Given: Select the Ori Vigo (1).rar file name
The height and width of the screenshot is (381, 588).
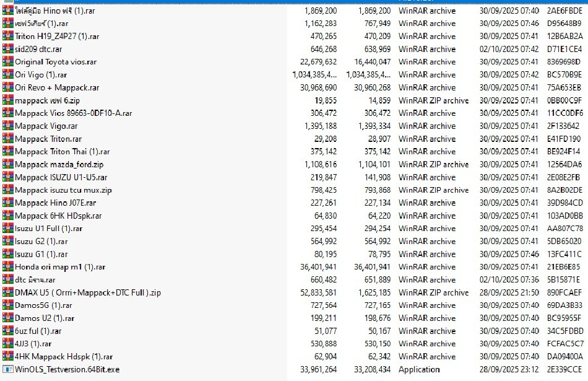Looking at the screenshot, I should pyautogui.click(x=41, y=75).
